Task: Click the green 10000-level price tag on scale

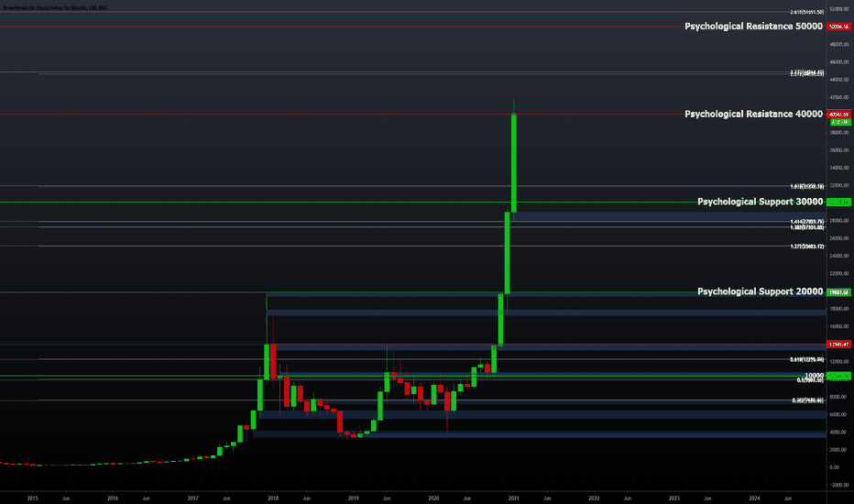Action: [x=838, y=376]
